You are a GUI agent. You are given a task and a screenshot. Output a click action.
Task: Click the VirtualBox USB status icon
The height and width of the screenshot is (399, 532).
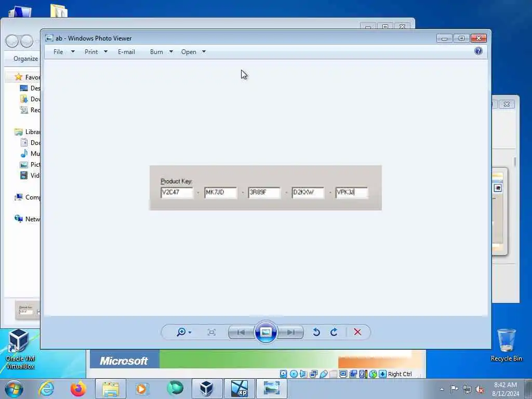click(323, 374)
